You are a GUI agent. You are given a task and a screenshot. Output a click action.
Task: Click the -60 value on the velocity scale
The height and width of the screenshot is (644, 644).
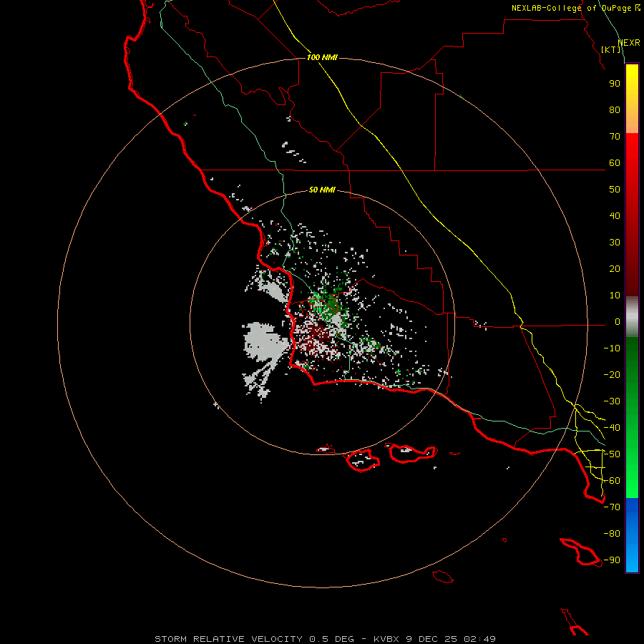[612, 481]
